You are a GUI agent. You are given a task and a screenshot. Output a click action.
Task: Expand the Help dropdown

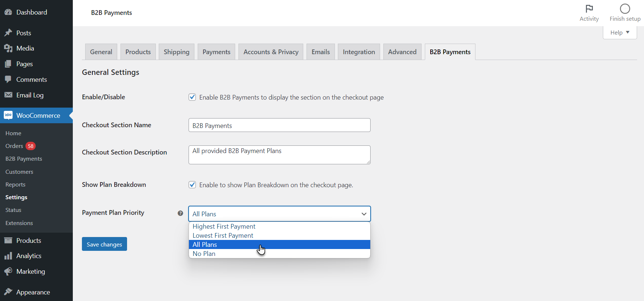(x=620, y=32)
